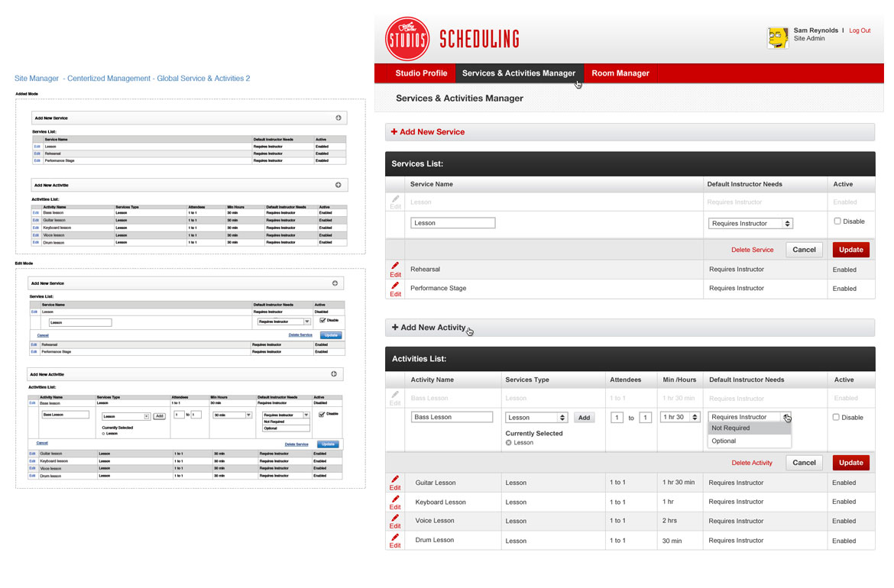Select the Services & Activities Manager tab
The image size is (894, 588).
519,73
